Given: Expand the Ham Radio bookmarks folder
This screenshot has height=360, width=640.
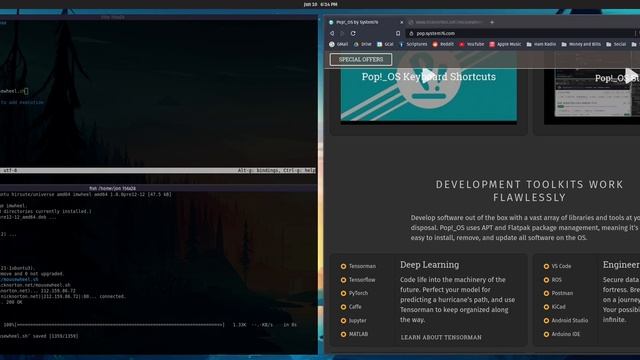Looking at the screenshot, I should tap(541, 44).
